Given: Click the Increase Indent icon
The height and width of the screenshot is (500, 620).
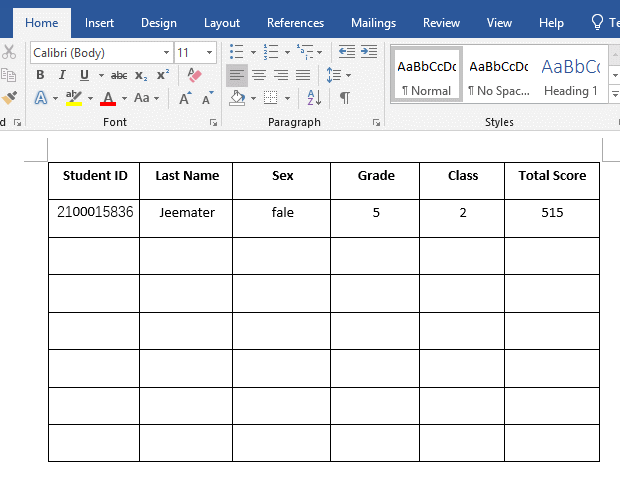Looking at the screenshot, I should (369, 52).
